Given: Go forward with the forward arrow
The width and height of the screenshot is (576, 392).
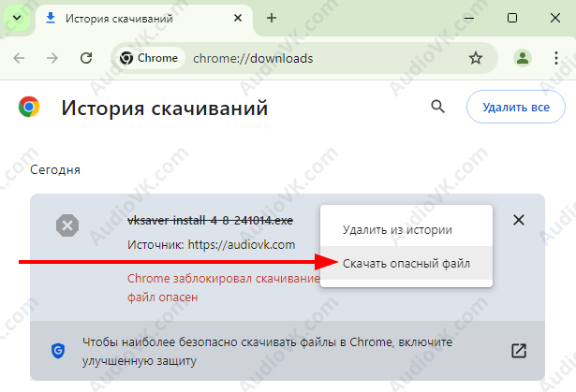Looking at the screenshot, I should tap(52, 58).
